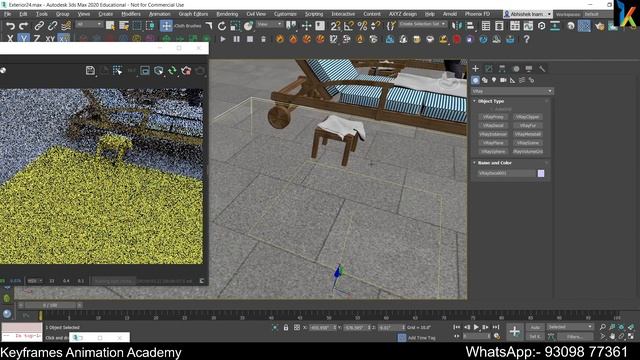The width and height of the screenshot is (640, 360).
Task: Toggle the 3D Snaps icon
Action: coord(335,26)
